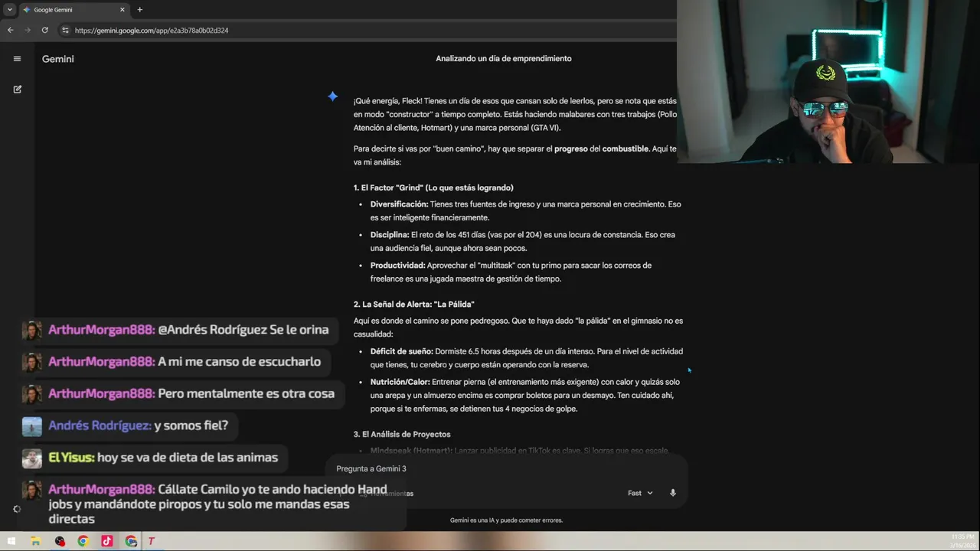Viewport: 980px width, 551px height.
Task: Open a new browser tab
Action: pos(139,10)
